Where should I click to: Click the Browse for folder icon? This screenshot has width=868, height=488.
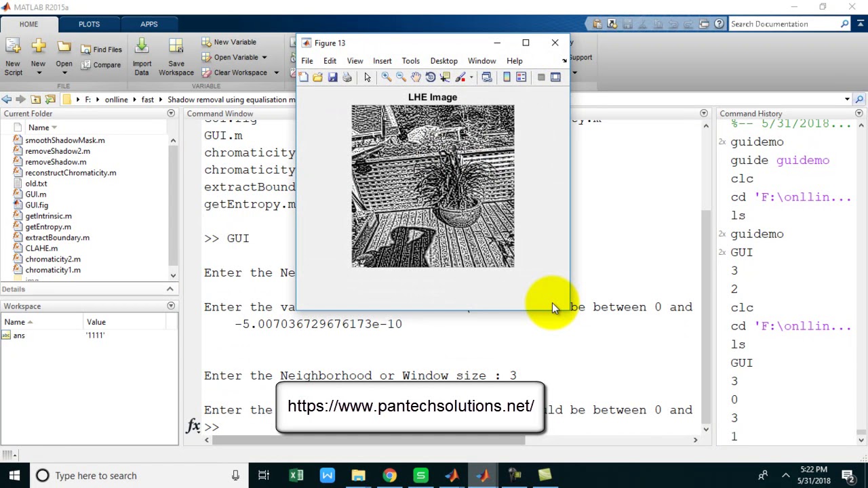point(50,100)
